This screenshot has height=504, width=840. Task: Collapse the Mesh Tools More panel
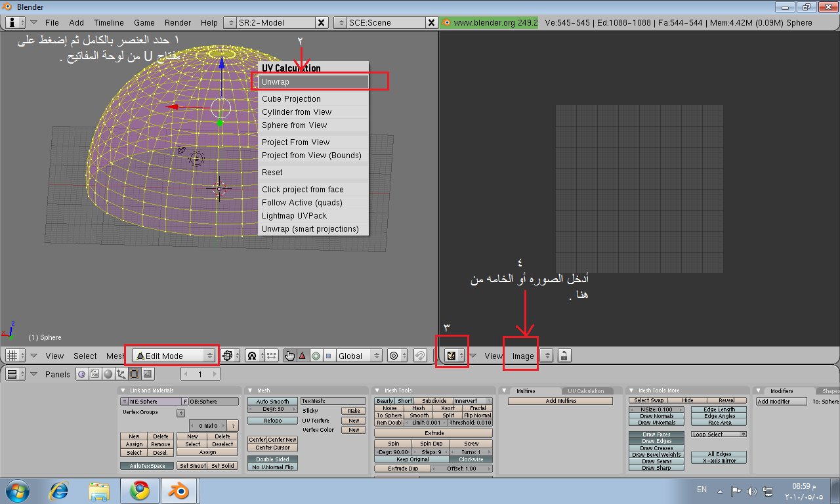tap(632, 390)
